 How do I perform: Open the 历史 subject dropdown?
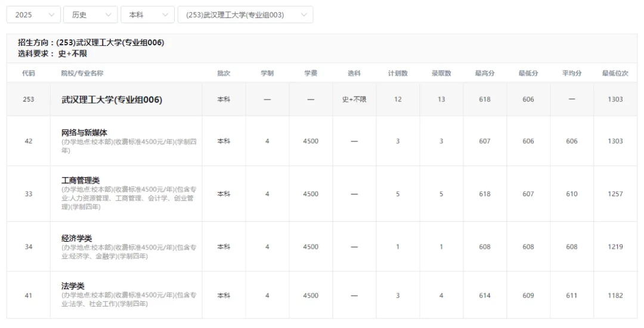click(91, 15)
